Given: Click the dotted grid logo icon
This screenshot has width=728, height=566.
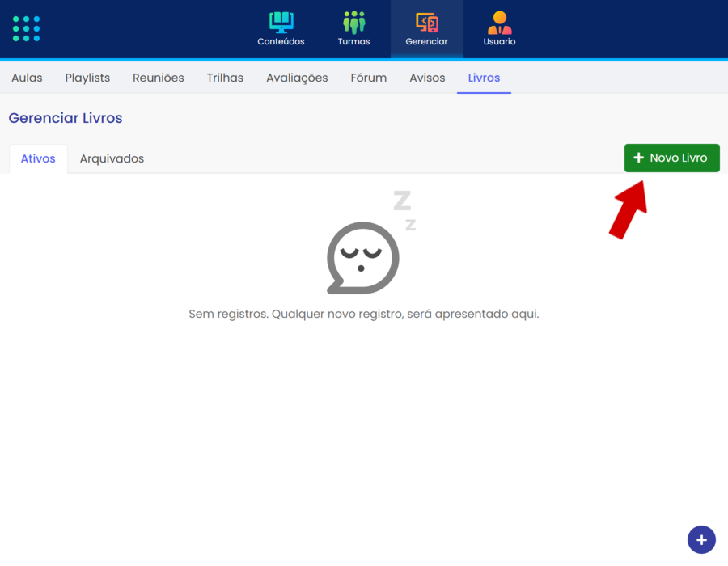Looking at the screenshot, I should [x=27, y=28].
